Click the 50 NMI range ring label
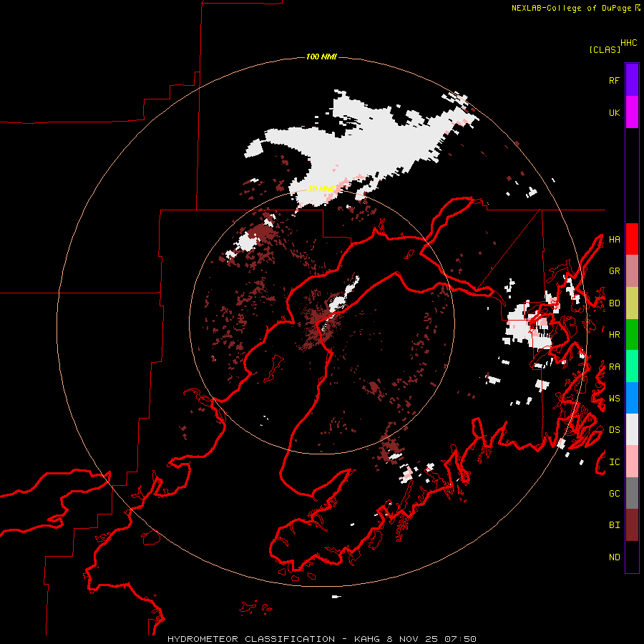This screenshot has height=644, width=644. click(321, 189)
